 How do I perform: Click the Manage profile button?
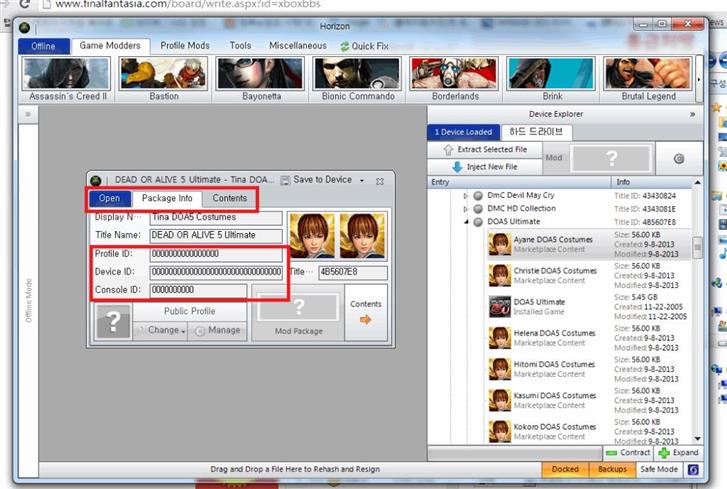click(x=217, y=330)
